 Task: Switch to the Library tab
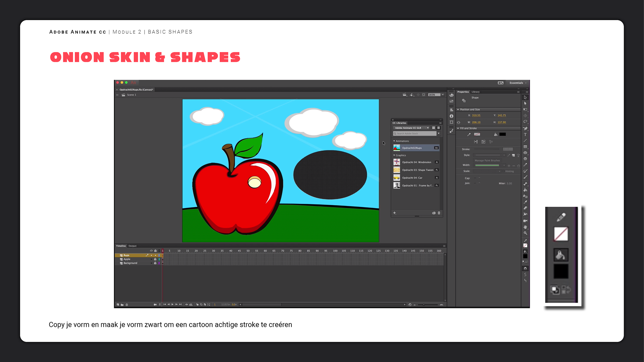tap(475, 92)
